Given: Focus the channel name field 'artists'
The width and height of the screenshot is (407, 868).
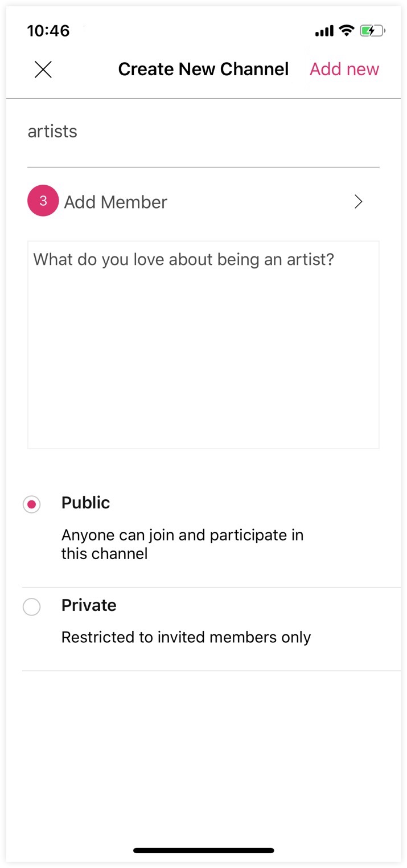Looking at the screenshot, I should pyautogui.click(x=203, y=132).
